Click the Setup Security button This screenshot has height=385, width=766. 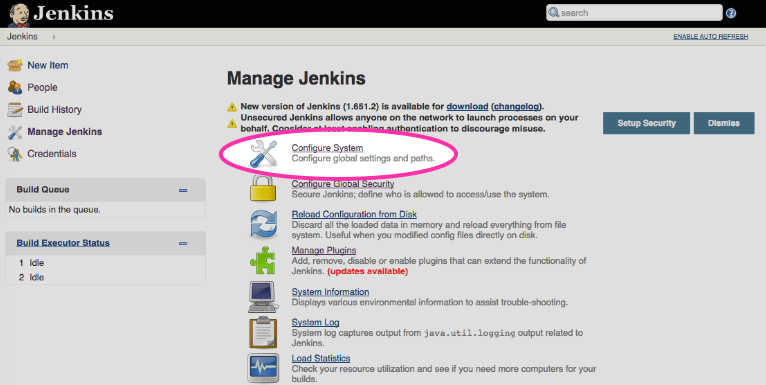tap(646, 123)
